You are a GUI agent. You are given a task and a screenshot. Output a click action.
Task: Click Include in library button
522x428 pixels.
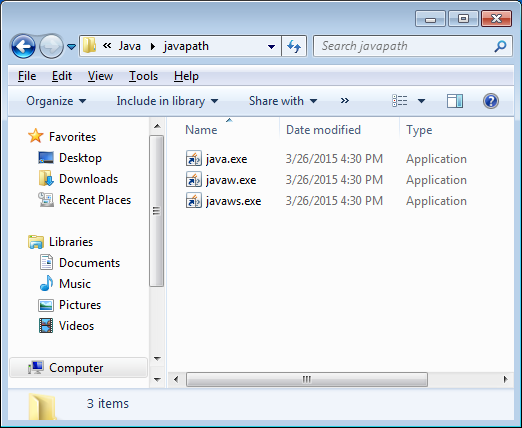pyautogui.click(x=167, y=101)
